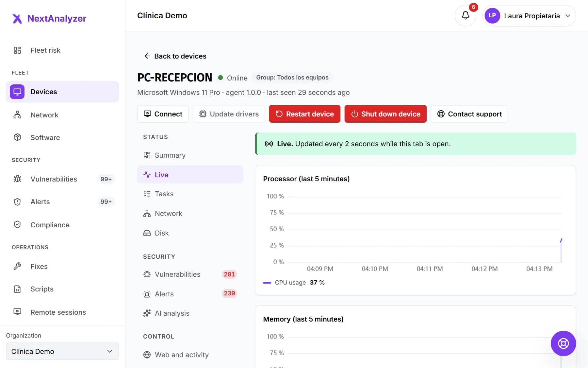Select the Live status tab

pyautogui.click(x=190, y=175)
